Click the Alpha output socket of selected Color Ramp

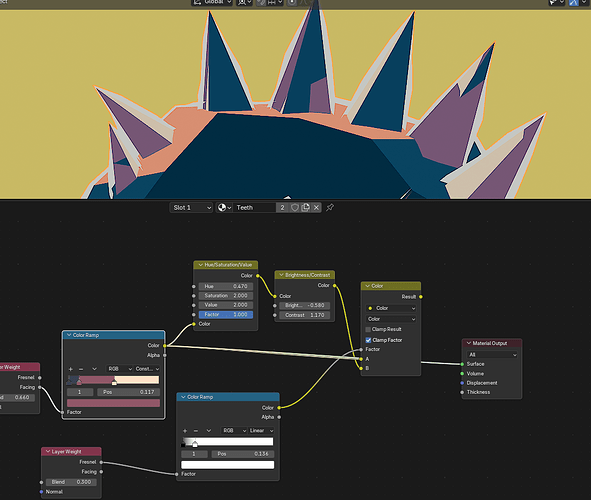165,355
